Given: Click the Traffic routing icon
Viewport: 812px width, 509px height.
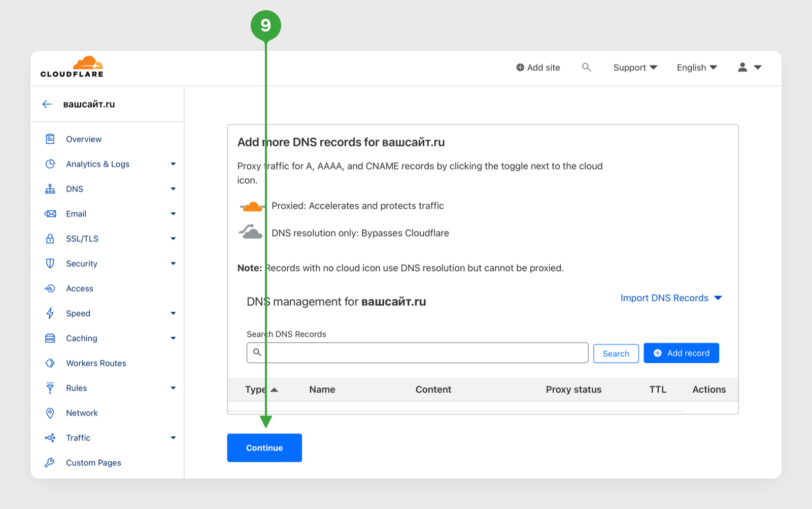Looking at the screenshot, I should click(50, 437).
